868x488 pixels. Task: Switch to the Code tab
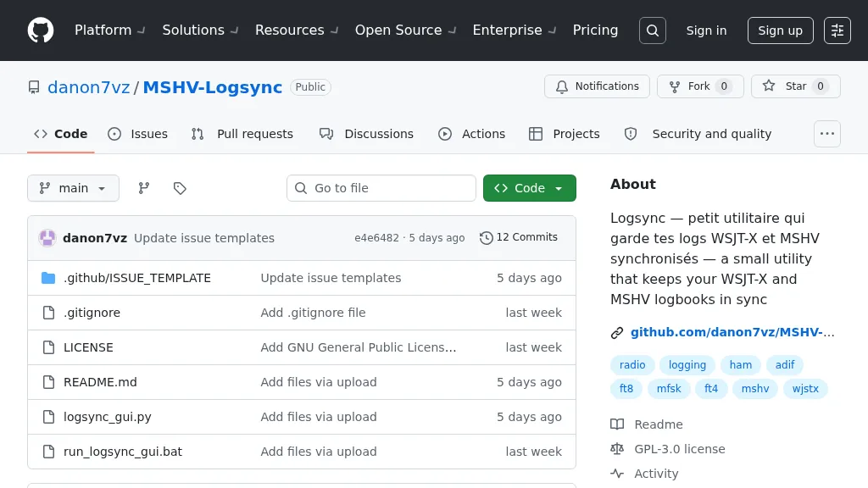(61, 134)
